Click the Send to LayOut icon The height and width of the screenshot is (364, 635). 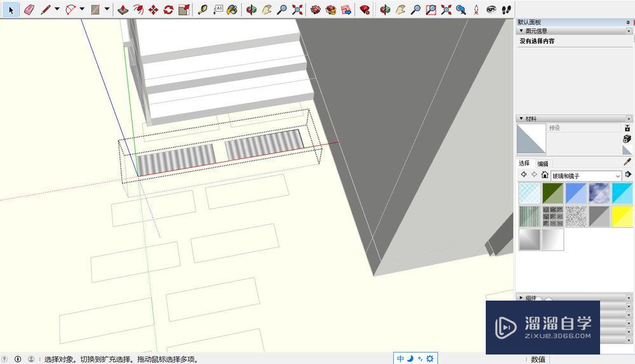tap(346, 10)
